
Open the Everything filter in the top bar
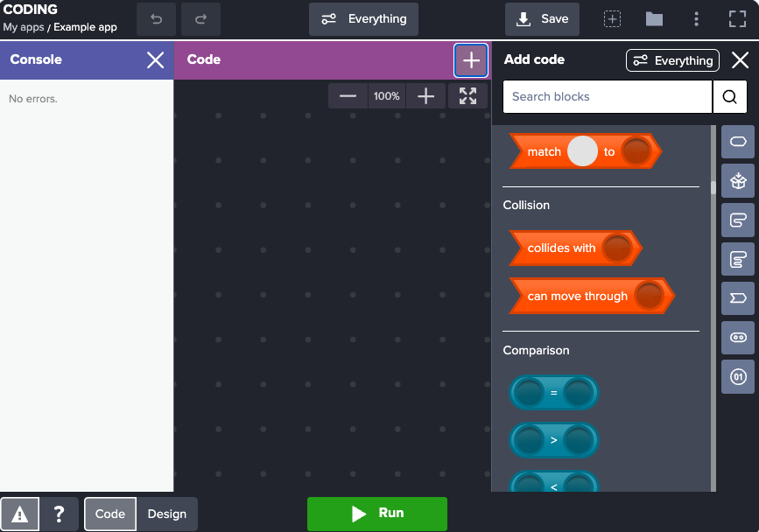(x=363, y=18)
